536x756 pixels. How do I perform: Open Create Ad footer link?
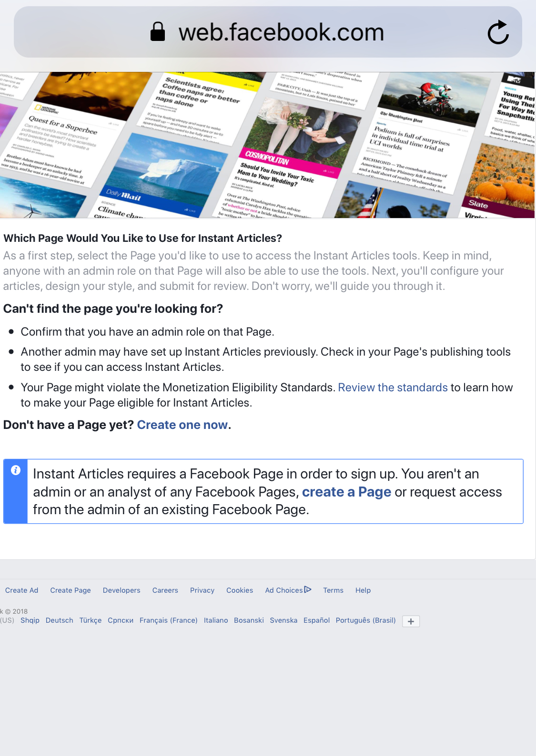tap(21, 590)
